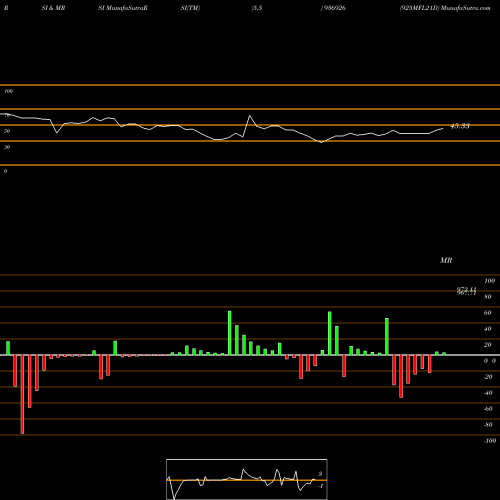Click the -40 label on the MR axis
The width and height of the screenshot is (500, 500).
tap(488, 393)
